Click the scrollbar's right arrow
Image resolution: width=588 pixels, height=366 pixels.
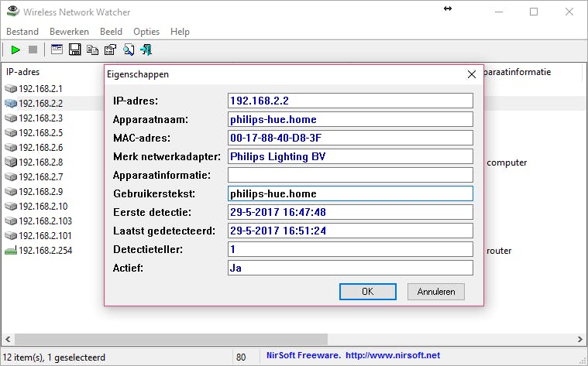pos(580,340)
